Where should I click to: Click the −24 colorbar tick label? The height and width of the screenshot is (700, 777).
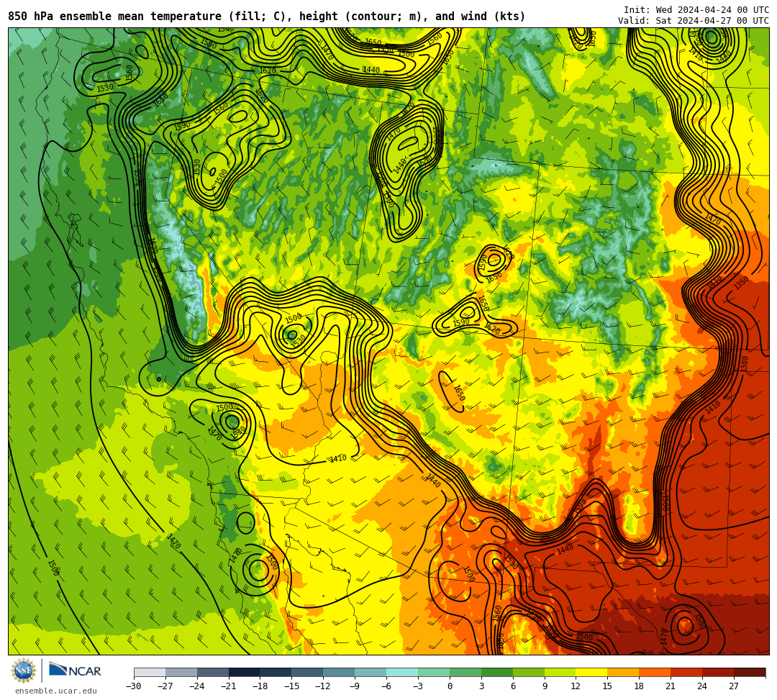coord(197,686)
